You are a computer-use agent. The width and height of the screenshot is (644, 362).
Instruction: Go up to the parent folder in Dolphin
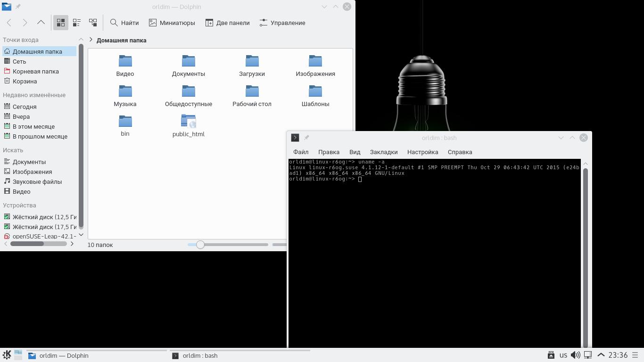tap(41, 23)
